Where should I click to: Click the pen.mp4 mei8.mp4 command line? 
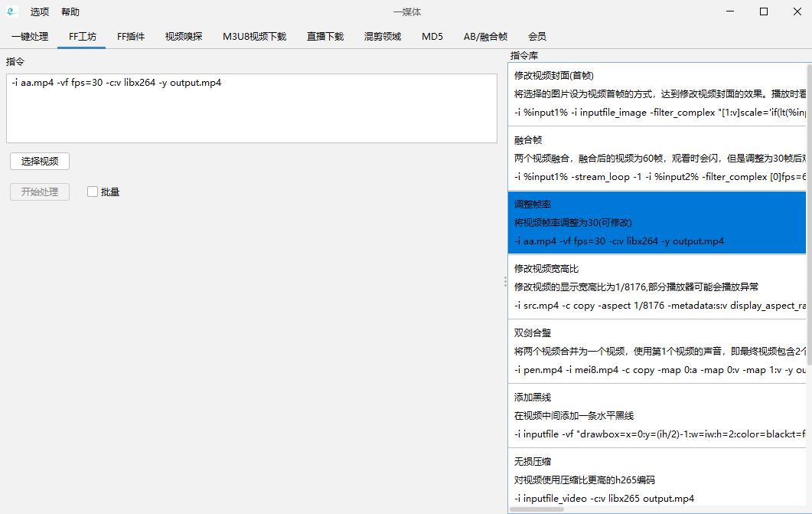coord(660,370)
